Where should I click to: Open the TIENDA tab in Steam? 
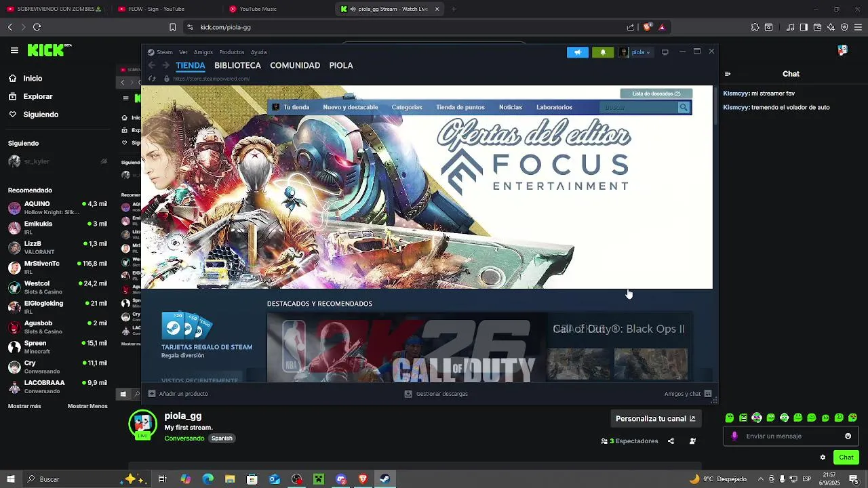click(191, 66)
